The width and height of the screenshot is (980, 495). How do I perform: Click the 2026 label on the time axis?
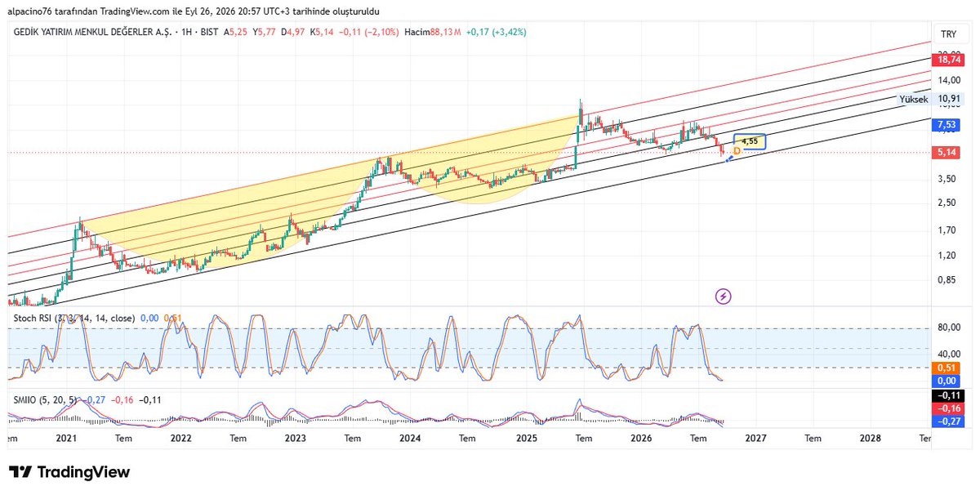tap(641, 438)
